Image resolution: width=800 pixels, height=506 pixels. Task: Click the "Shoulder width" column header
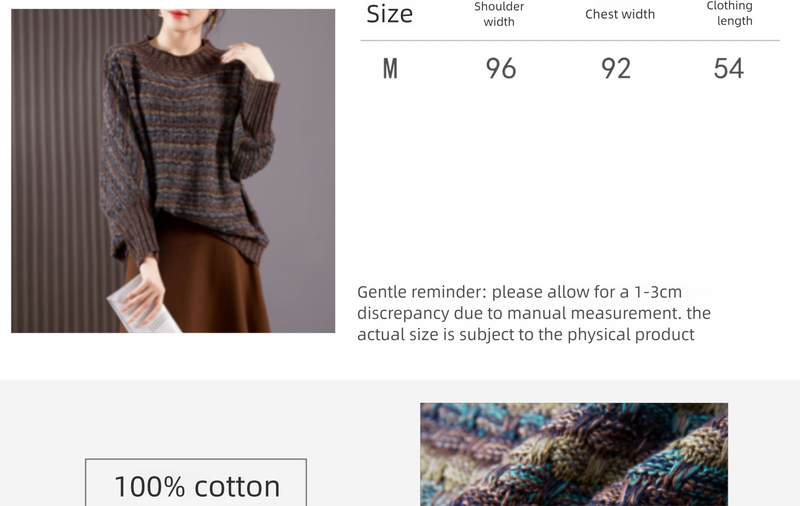499,14
